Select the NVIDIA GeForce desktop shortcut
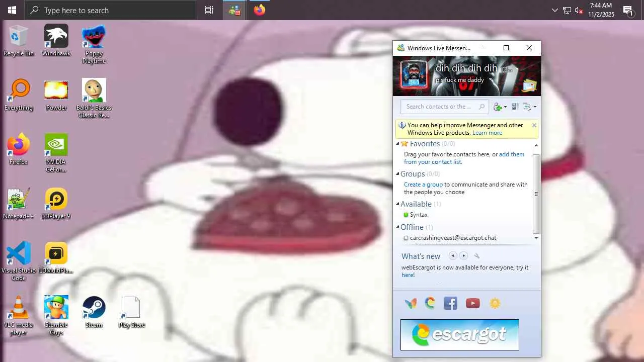 click(x=56, y=153)
